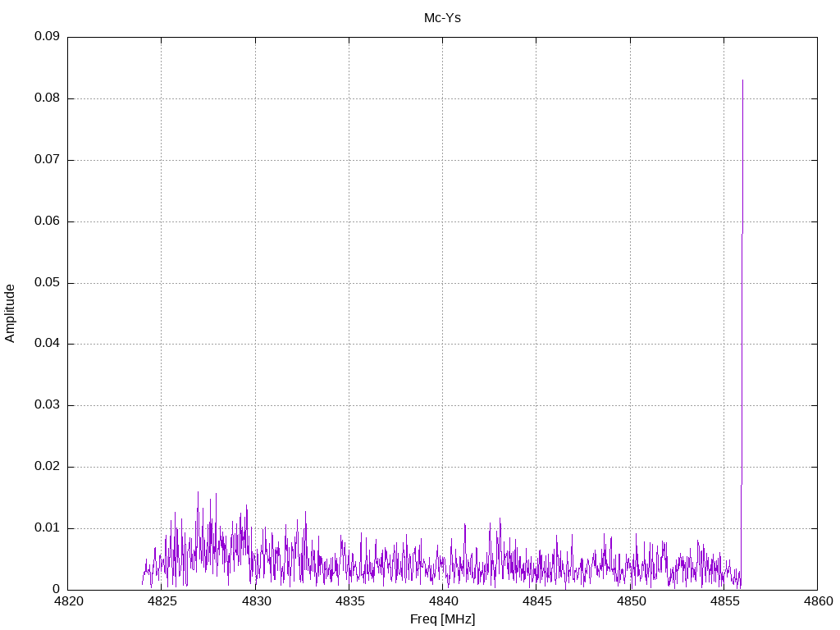Click the 0.08 y-axis tick label

pyautogui.click(x=47, y=98)
